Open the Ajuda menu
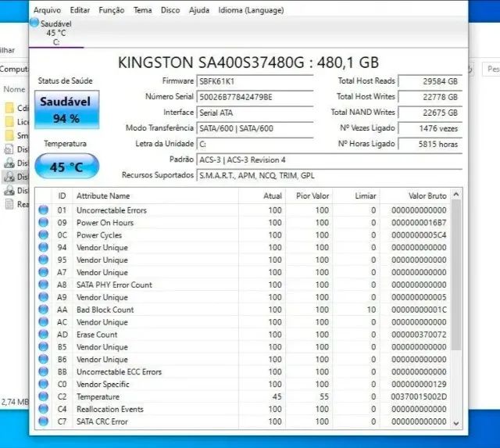Image resolution: width=500 pixels, height=448 pixels. 199,10
